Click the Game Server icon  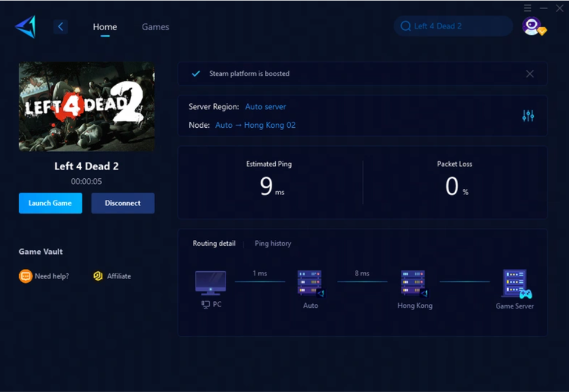click(517, 284)
